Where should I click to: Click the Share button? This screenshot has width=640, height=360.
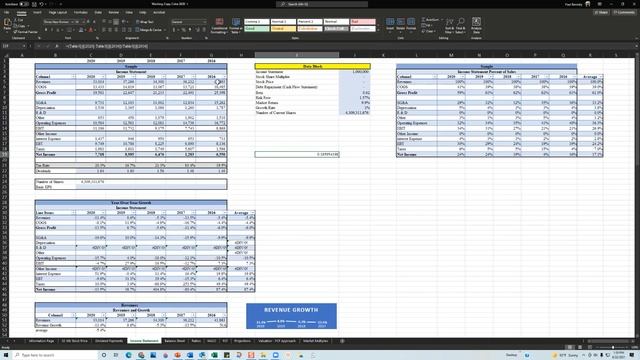click(x=601, y=12)
